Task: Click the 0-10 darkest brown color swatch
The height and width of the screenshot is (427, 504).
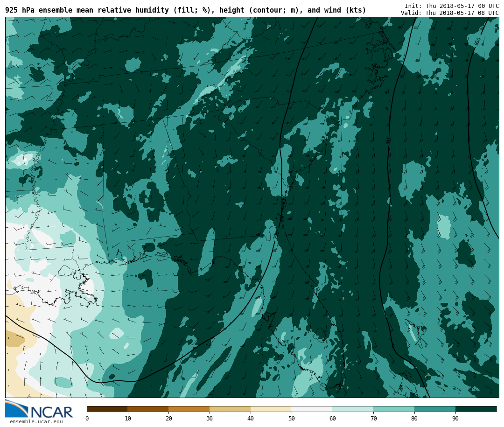Action: point(107,409)
